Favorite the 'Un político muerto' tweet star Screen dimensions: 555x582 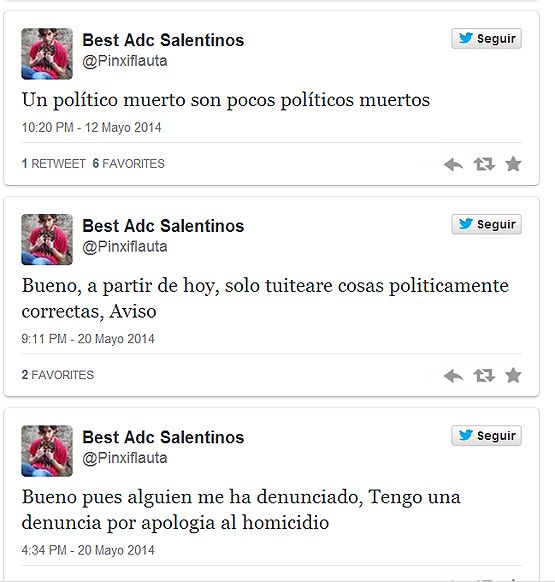[x=513, y=164]
